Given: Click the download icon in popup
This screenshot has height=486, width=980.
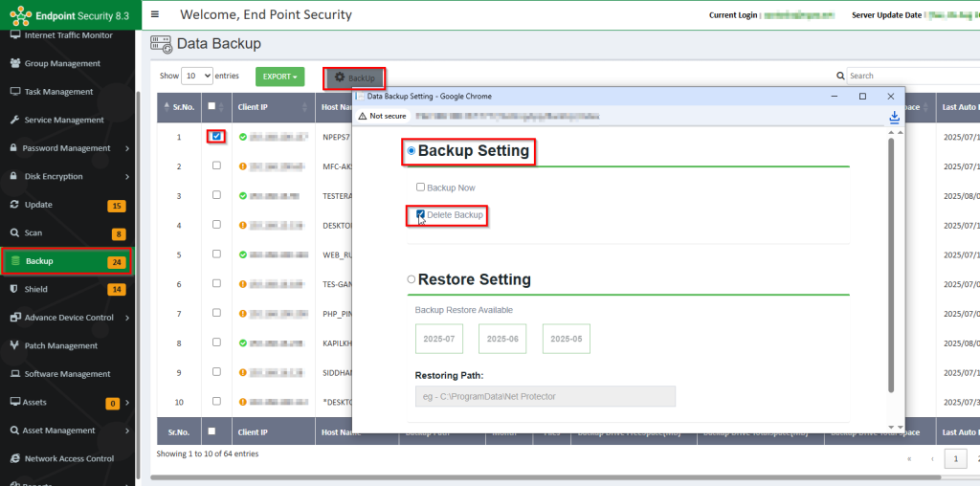Looking at the screenshot, I should (x=894, y=117).
